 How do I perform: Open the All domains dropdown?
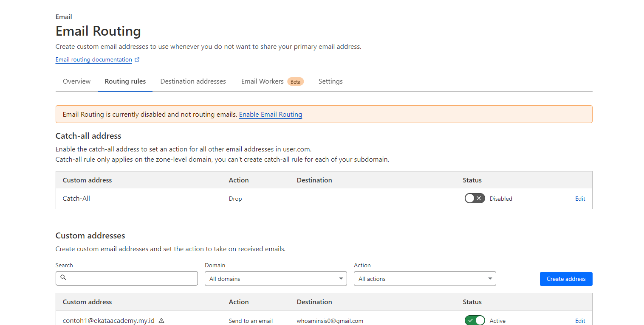[x=276, y=279]
